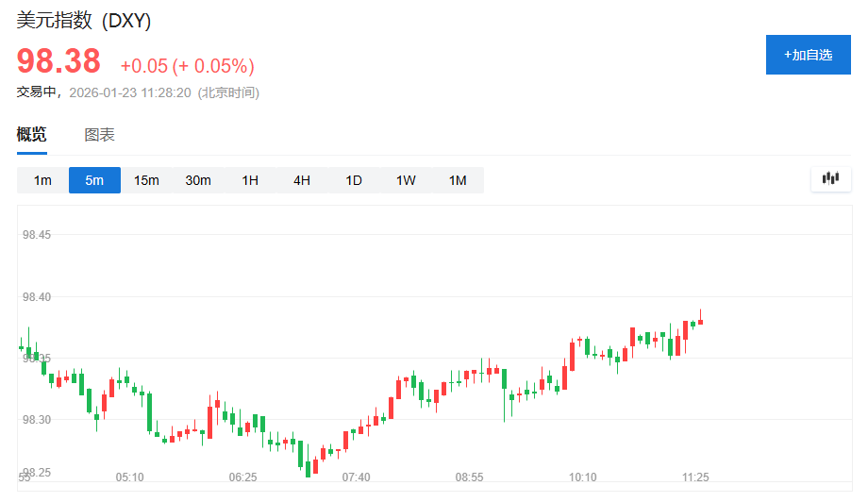868x502 pixels.
Task: Select the 1m timeframe
Action: (x=42, y=180)
